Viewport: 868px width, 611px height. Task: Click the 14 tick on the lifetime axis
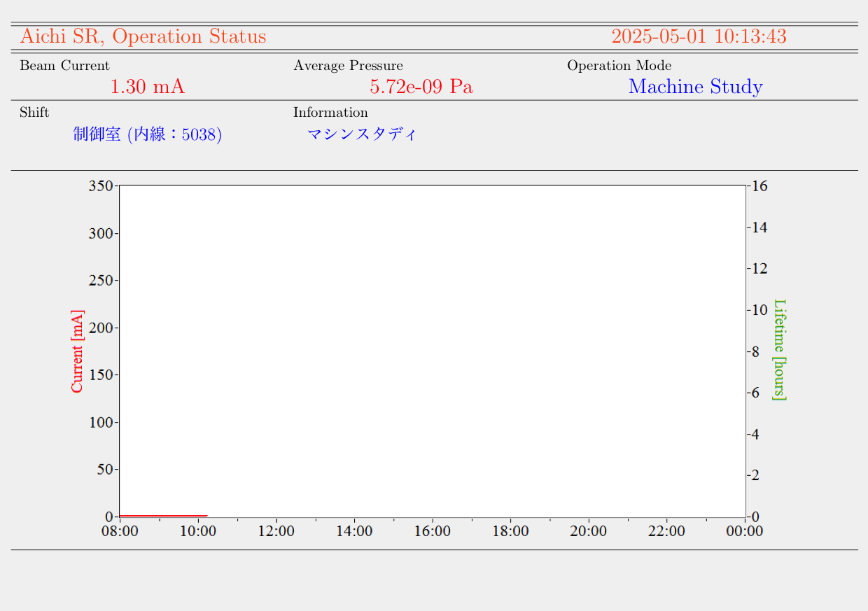[760, 227]
